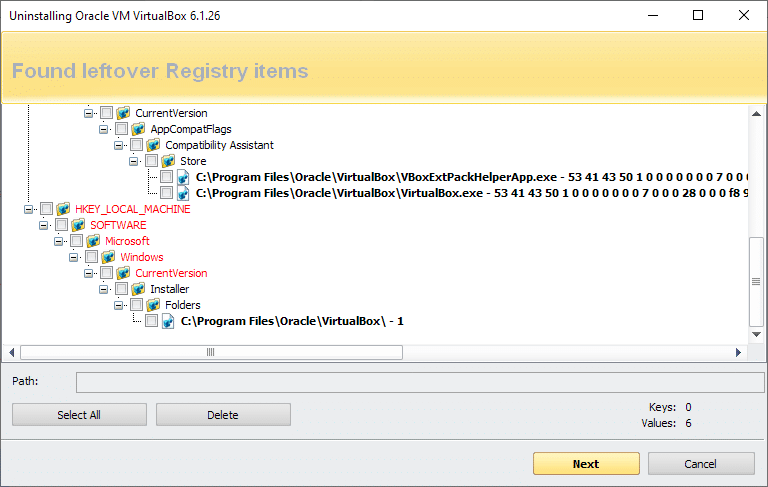Image resolution: width=768 pixels, height=487 pixels.
Task: Collapse the top CurrentVersion node
Action: coord(88,113)
